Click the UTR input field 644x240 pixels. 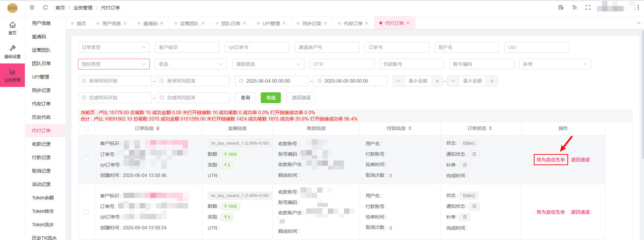coord(342,64)
